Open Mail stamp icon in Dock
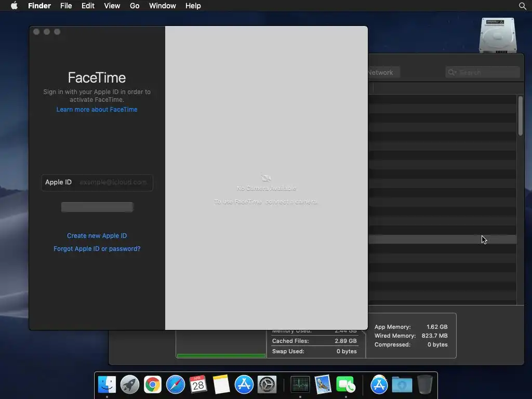The image size is (532, 399). click(323, 384)
